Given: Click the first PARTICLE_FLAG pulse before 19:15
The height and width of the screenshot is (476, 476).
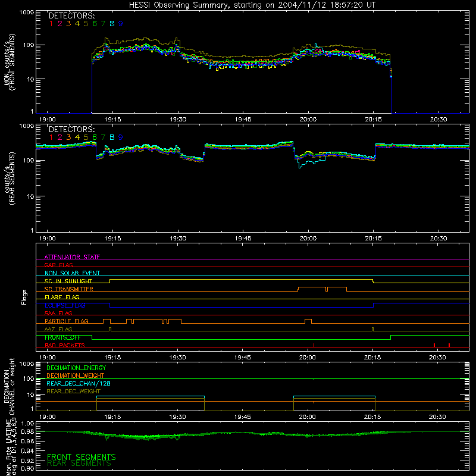Looking at the screenshot, I should pos(107,321).
